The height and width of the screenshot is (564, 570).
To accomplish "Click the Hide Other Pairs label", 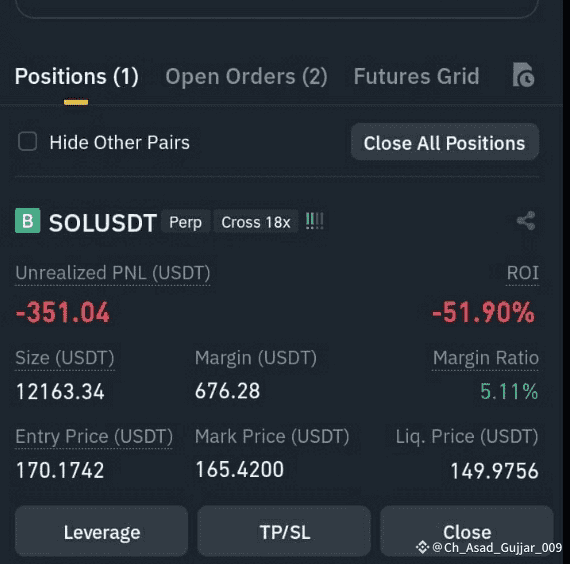I will tap(120, 142).
